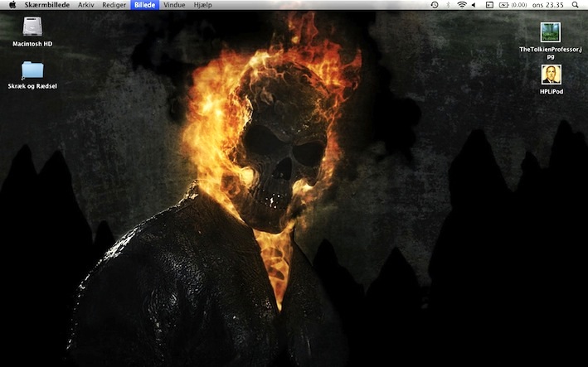Image resolution: width=588 pixels, height=367 pixels.
Task: Select the HPLiPod file thumbnail
Action: (552, 75)
